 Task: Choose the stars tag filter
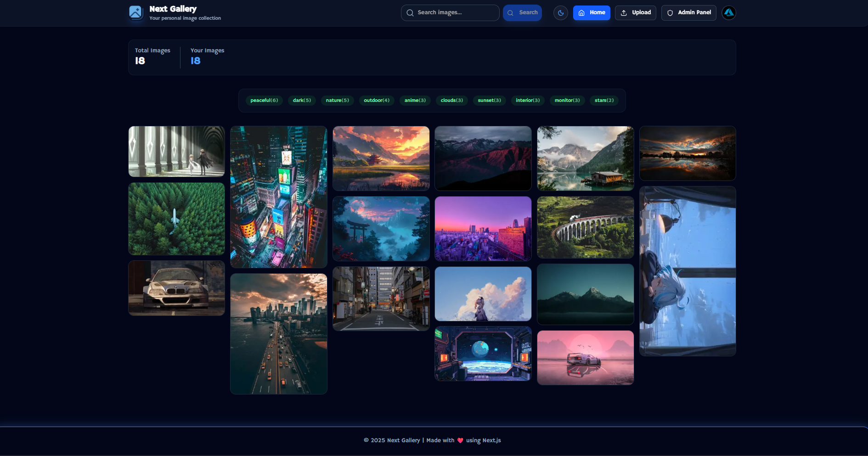tap(604, 100)
